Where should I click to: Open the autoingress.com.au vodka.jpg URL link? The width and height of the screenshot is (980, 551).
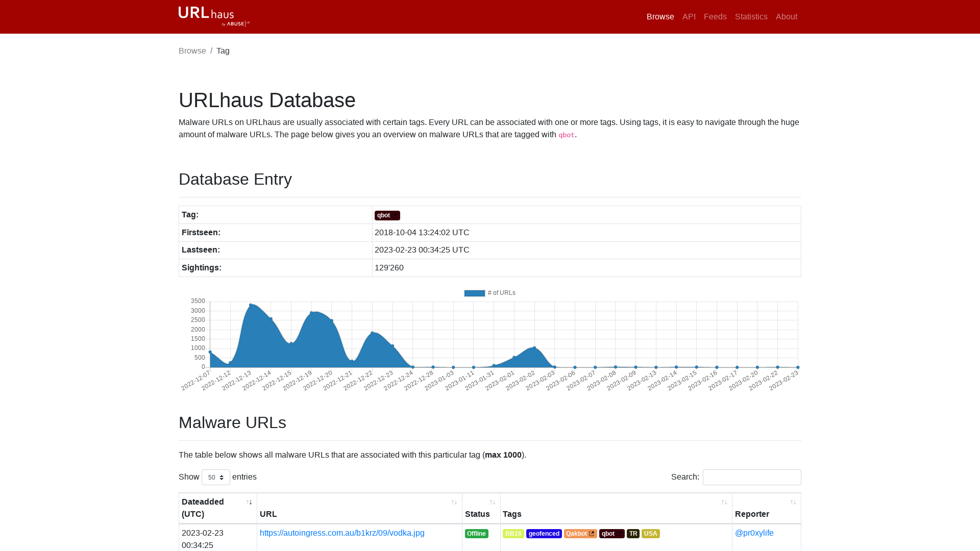coord(342,533)
